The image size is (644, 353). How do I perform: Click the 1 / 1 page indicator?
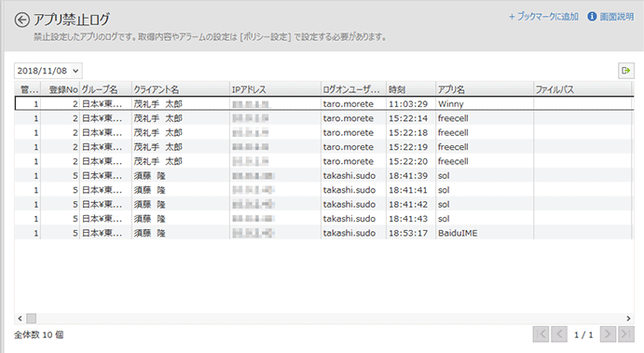pos(583,335)
